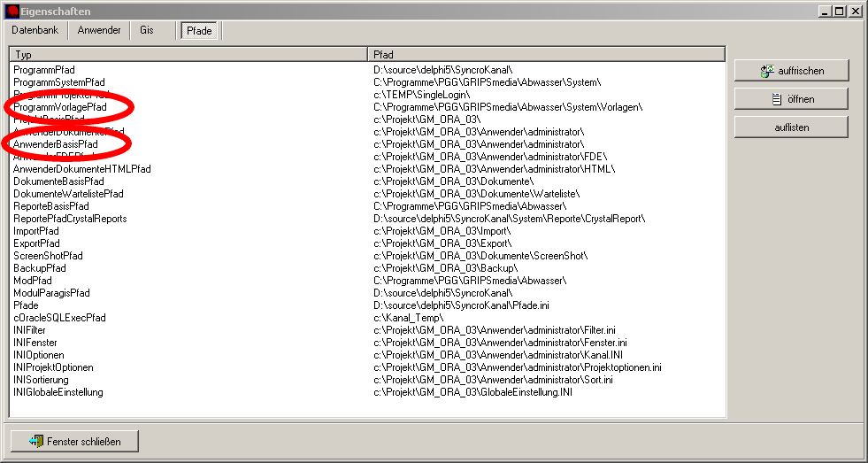Select the ReportePfadCrystalReports row

pyautogui.click(x=70, y=218)
